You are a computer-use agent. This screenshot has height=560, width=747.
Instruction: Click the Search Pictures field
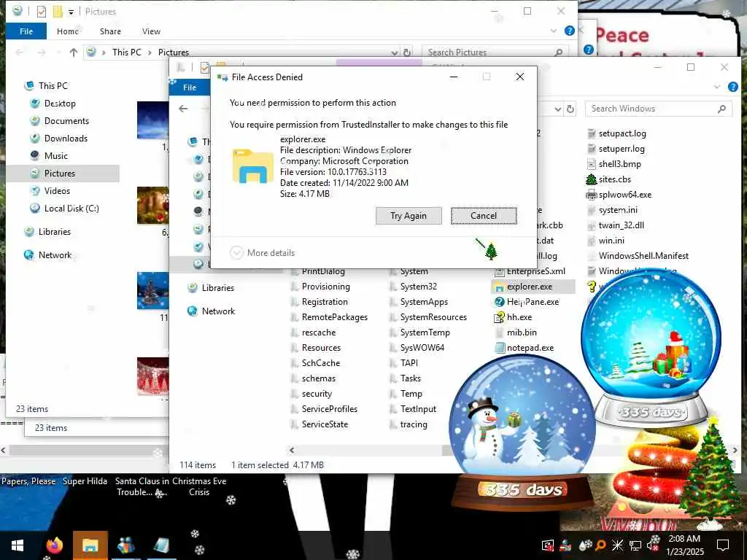495,52
